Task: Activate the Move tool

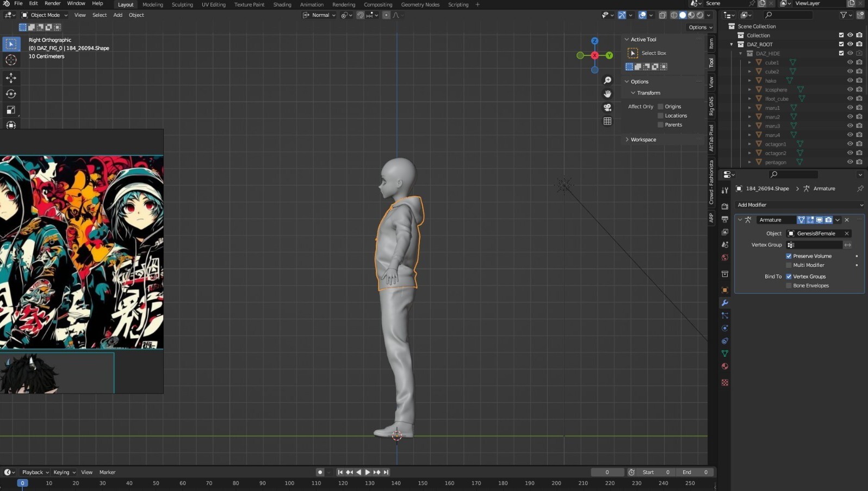Action: pos(11,78)
